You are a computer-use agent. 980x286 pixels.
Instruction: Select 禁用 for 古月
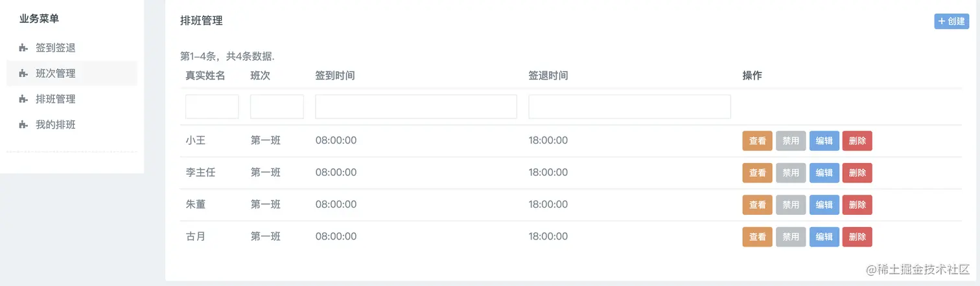tap(791, 237)
